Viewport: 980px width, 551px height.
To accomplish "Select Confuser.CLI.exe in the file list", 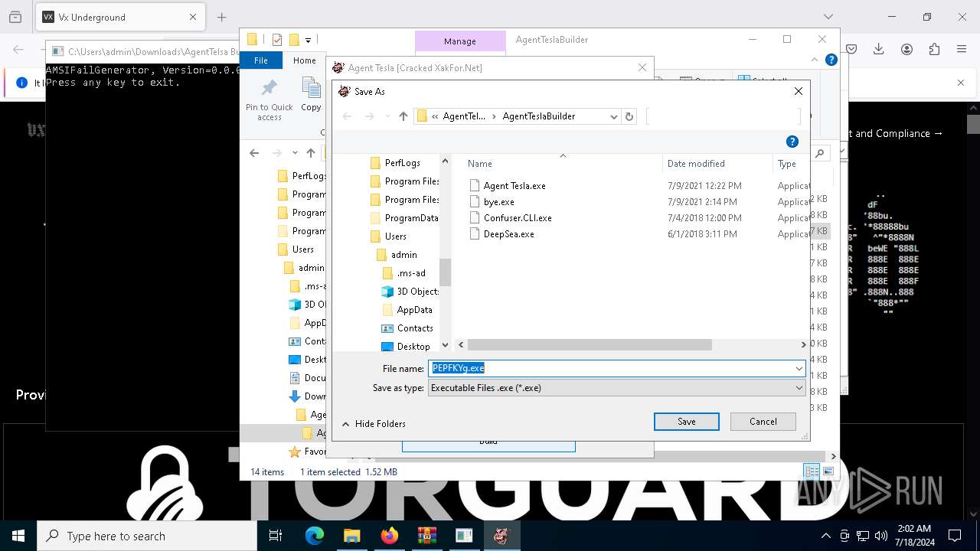I will tap(518, 218).
